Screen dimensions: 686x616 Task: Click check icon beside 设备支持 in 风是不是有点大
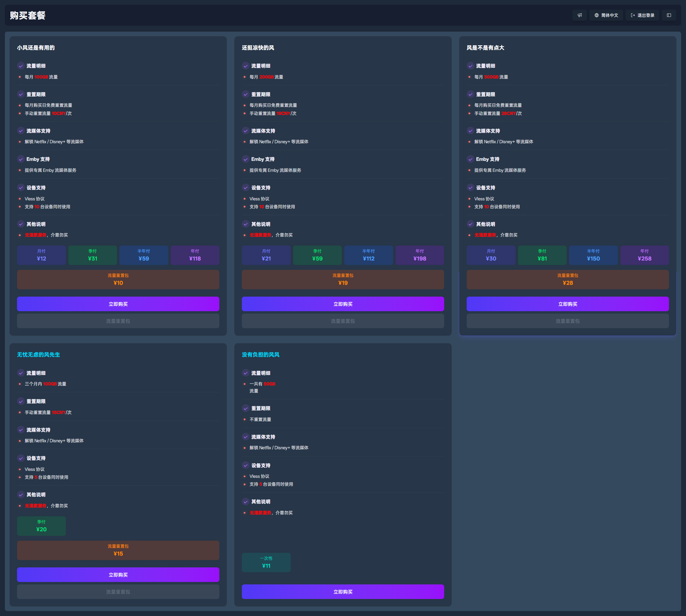pyautogui.click(x=470, y=188)
